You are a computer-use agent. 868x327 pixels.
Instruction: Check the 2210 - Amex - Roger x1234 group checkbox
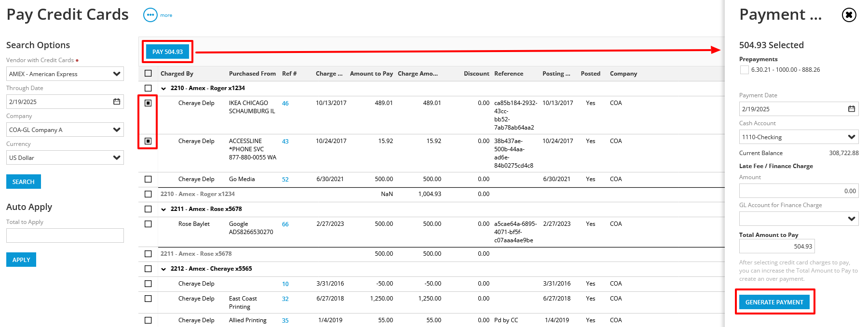click(148, 88)
